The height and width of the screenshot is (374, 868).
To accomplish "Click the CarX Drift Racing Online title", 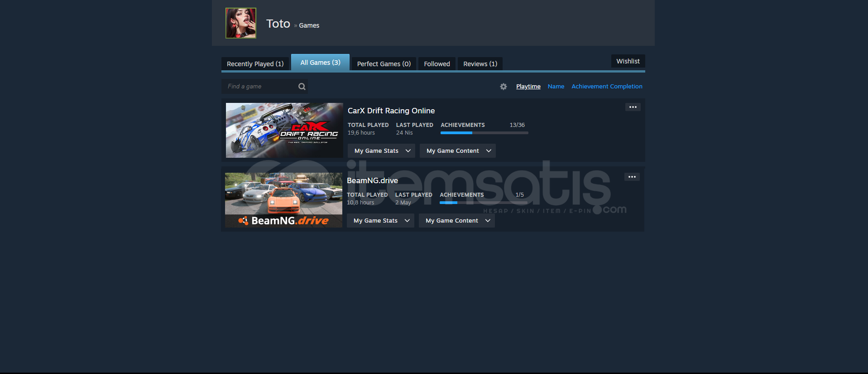I will 391,111.
